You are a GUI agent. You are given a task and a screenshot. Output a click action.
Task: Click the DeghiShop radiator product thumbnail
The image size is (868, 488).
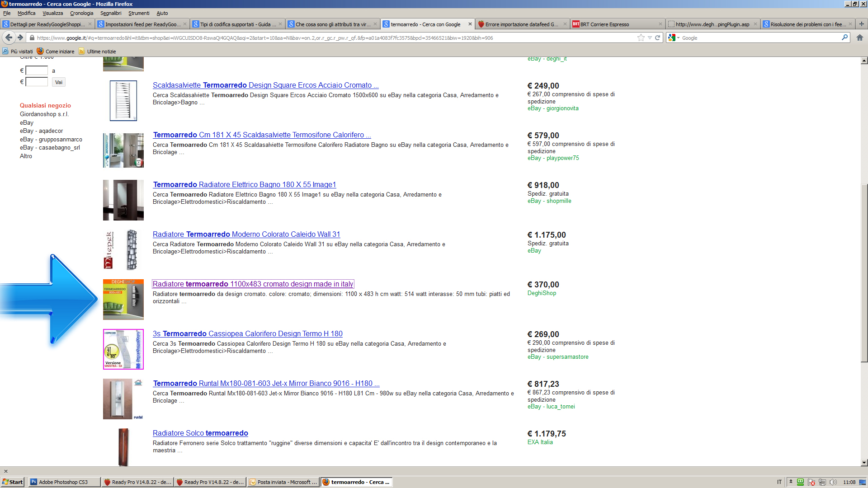pyautogui.click(x=123, y=300)
